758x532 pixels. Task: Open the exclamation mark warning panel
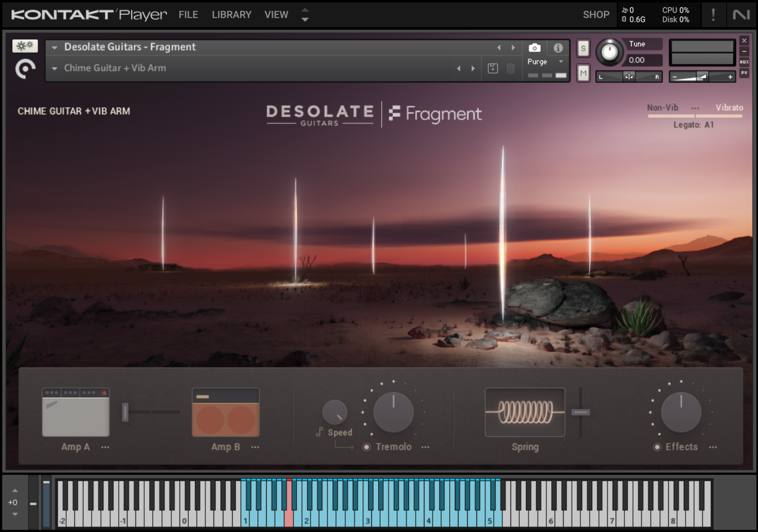tap(713, 14)
